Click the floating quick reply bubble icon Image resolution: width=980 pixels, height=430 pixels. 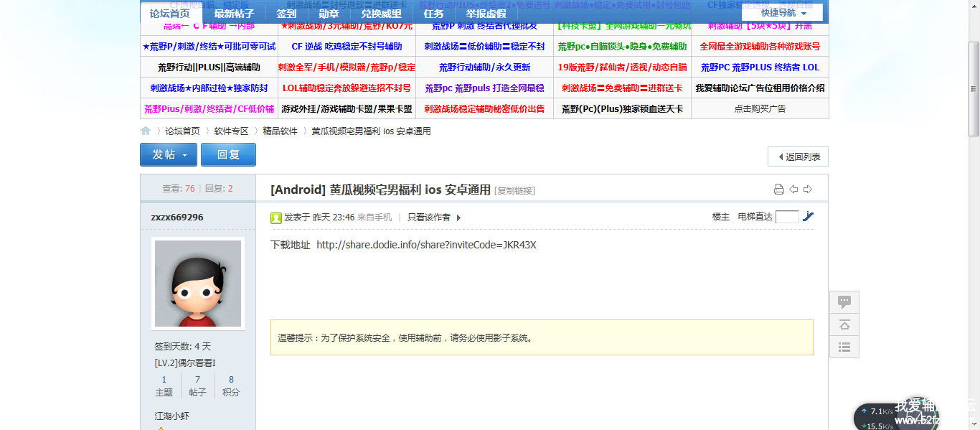844,302
